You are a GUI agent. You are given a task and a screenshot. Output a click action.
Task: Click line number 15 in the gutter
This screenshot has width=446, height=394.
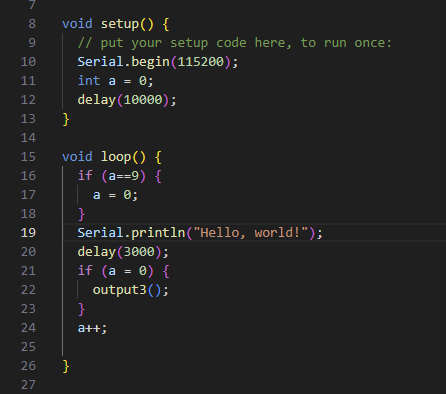(x=28, y=157)
